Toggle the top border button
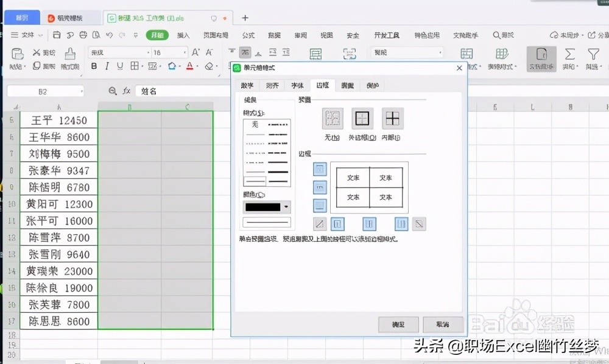This screenshot has height=364, width=609. [x=320, y=170]
